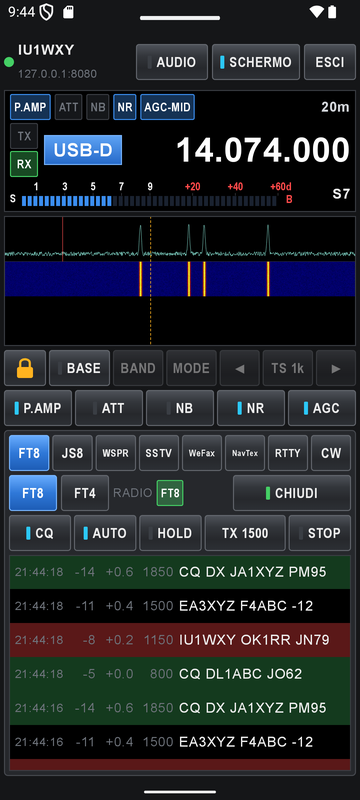Viewport: 360px width, 800px height.
Task: Toggle the AUDIO button
Action: (172, 62)
